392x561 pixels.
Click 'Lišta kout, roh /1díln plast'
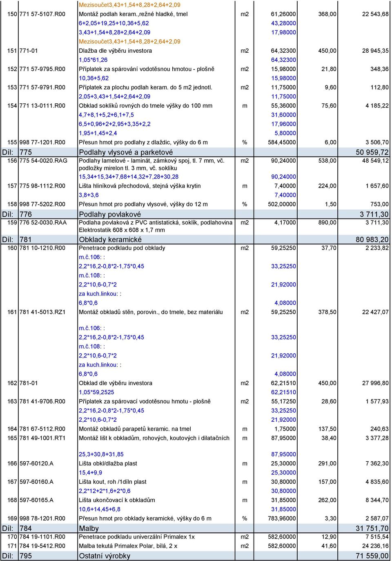tap(112, 482)
